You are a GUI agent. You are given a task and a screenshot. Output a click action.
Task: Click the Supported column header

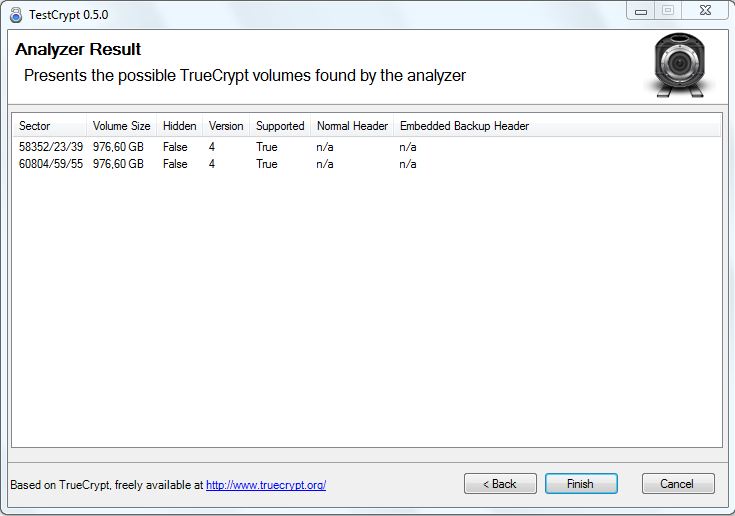coord(280,126)
